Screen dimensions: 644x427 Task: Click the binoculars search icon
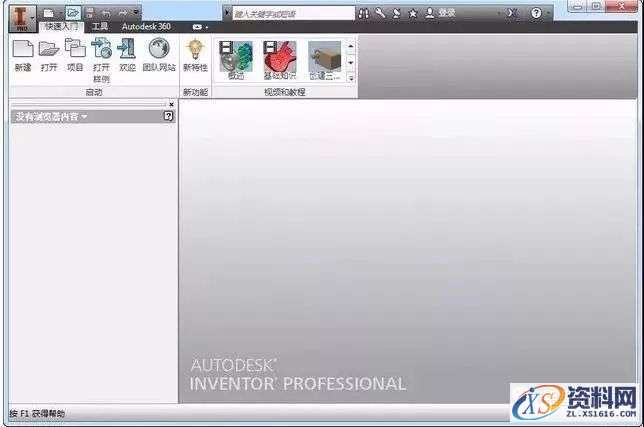[x=363, y=13]
